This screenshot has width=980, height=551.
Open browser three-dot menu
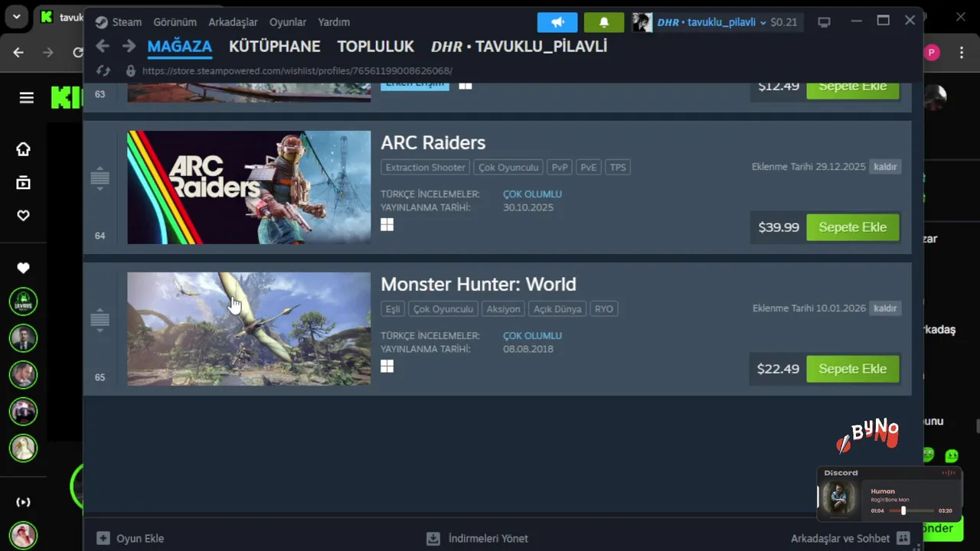[x=962, y=52]
